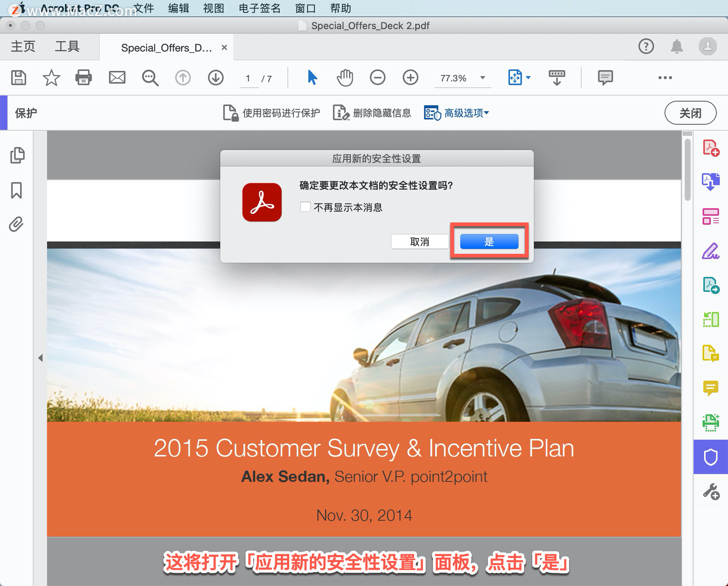Collapse the left navigation pane arrow
The height and width of the screenshot is (586, 728).
(40, 358)
